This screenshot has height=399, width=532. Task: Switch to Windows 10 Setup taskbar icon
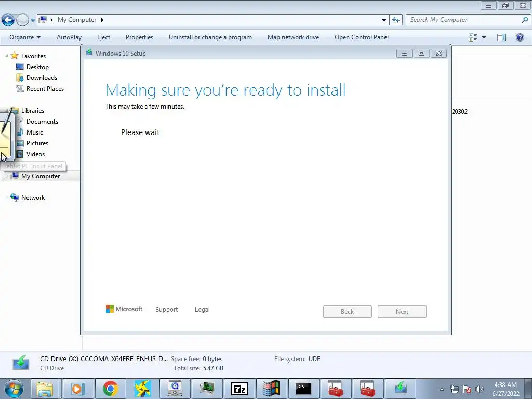(401, 389)
